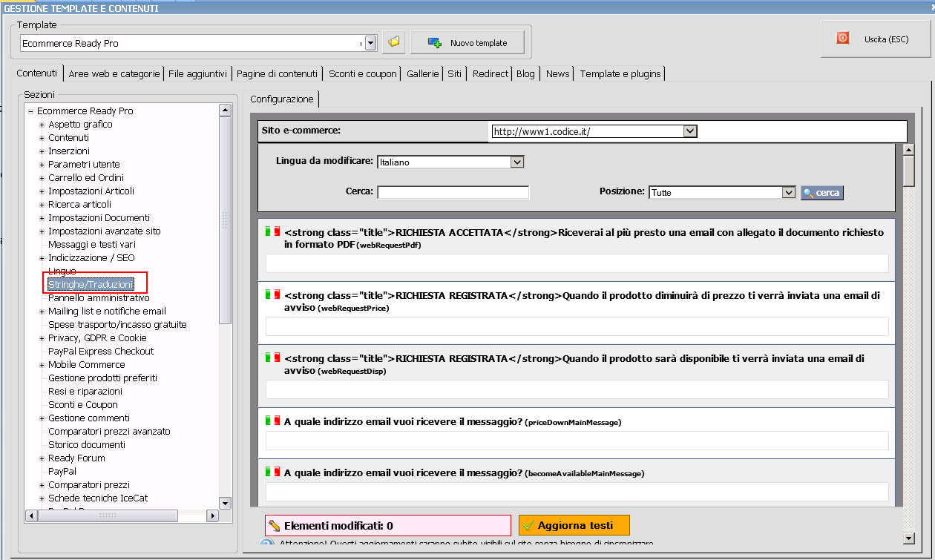The image size is (935, 560).
Task: Expand the Contenuti tree node
Action: pos(42,138)
